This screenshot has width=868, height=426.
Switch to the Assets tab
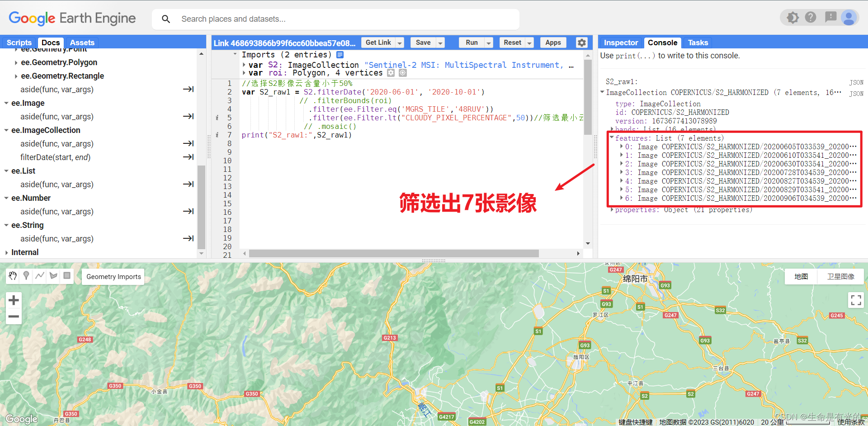click(82, 43)
